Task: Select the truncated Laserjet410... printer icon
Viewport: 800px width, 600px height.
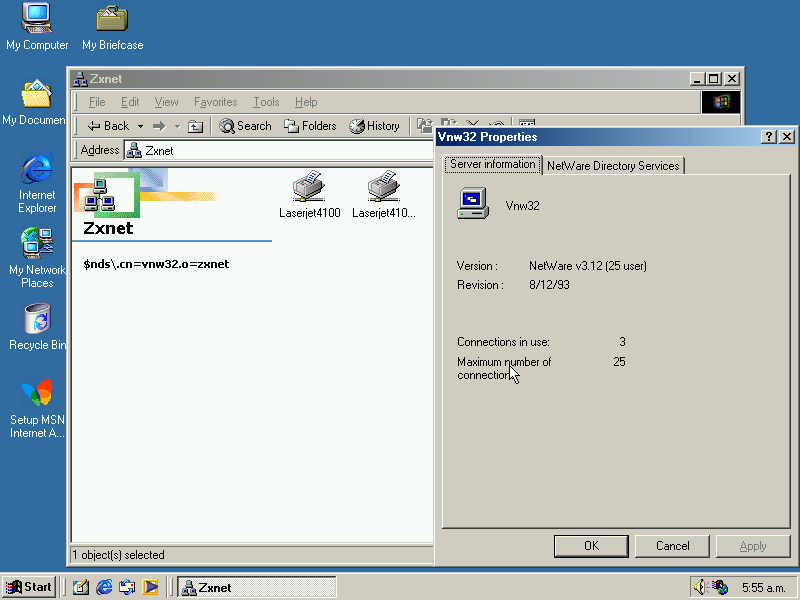Action: pos(384,194)
